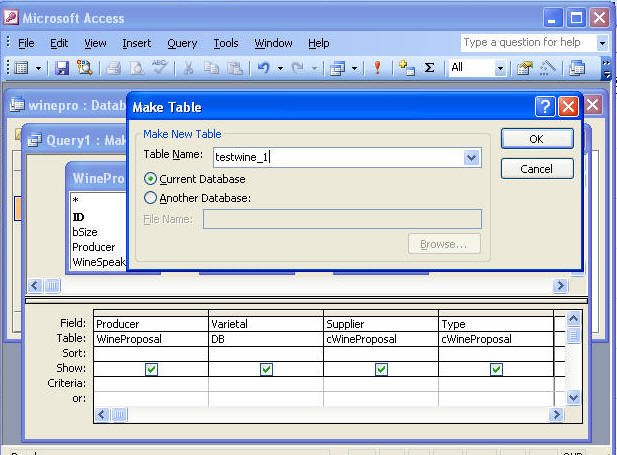Click the Redo toolbar icon
The image size is (617, 455).
tap(297, 68)
